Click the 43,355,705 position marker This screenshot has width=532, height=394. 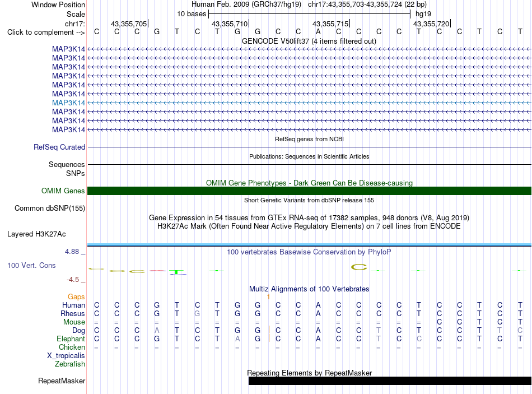tap(129, 24)
